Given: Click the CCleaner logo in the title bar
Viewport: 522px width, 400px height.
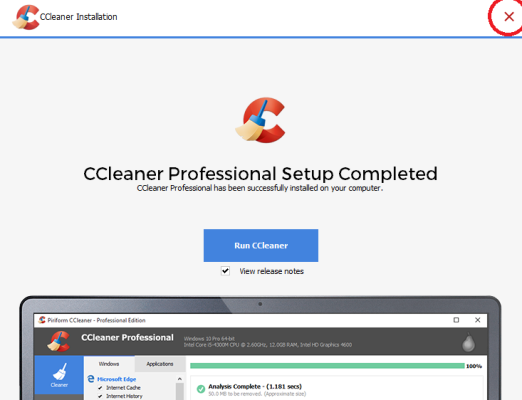Looking at the screenshot, I should 26,17.
